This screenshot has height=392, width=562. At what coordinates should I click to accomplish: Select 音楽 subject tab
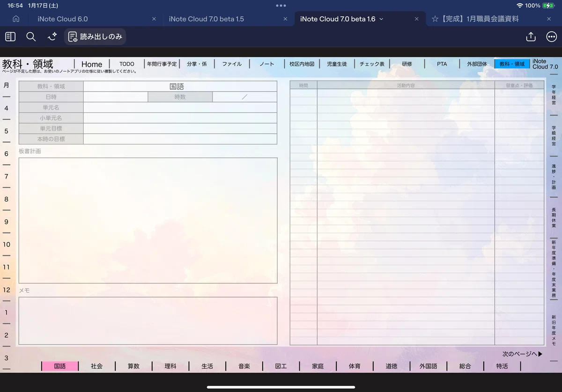coord(244,366)
